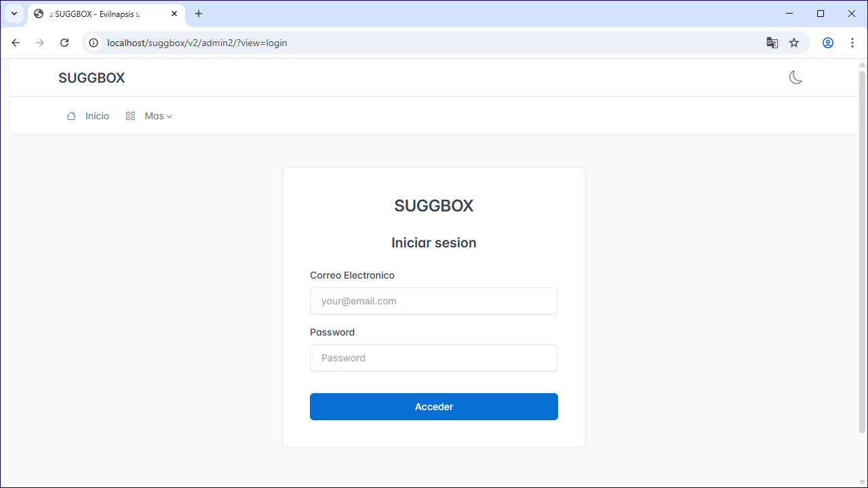
Task: Close the SUGGBOX - Evilnapsis tab
Action: point(174,14)
